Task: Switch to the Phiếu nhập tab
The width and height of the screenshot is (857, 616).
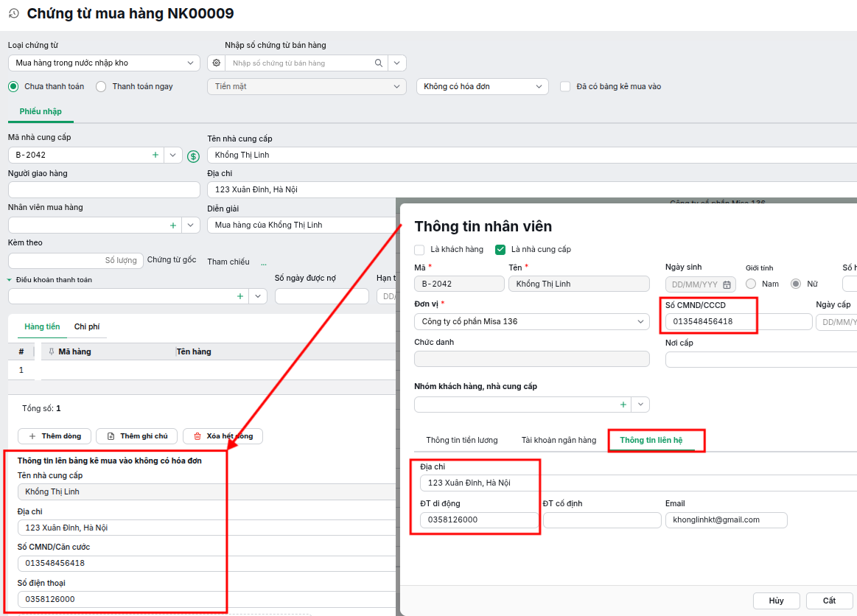Action: tap(41, 111)
